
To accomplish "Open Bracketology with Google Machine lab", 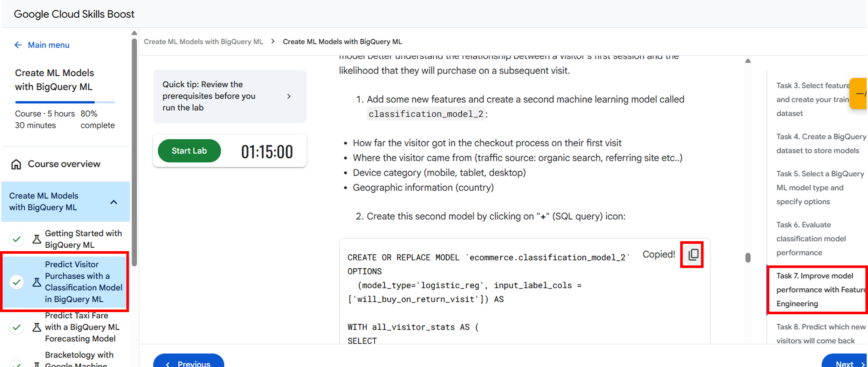I will click(x=79, y=360).
